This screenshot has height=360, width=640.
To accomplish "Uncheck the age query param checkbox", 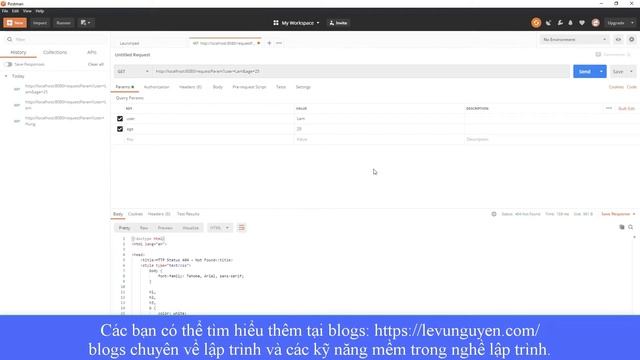I will tap(120, 129).
